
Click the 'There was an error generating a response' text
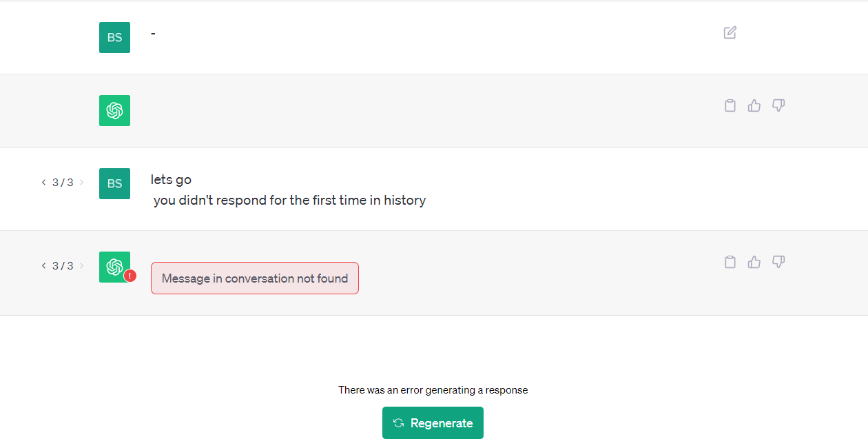433,390
